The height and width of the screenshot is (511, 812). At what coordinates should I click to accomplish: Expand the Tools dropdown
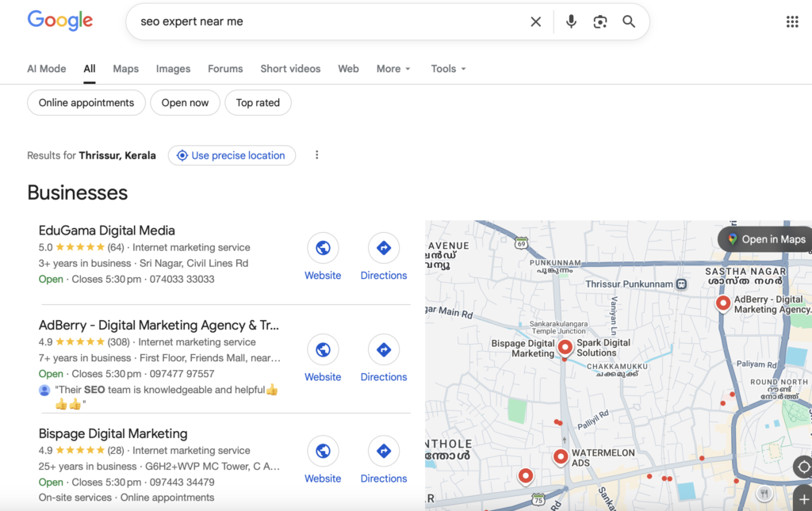(447, 69)
